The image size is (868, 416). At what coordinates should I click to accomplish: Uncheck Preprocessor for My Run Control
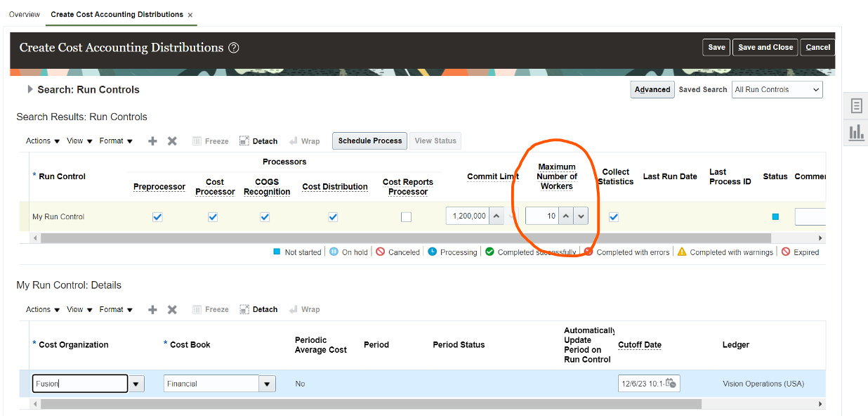pyautogui.click(x=157, y=217)
